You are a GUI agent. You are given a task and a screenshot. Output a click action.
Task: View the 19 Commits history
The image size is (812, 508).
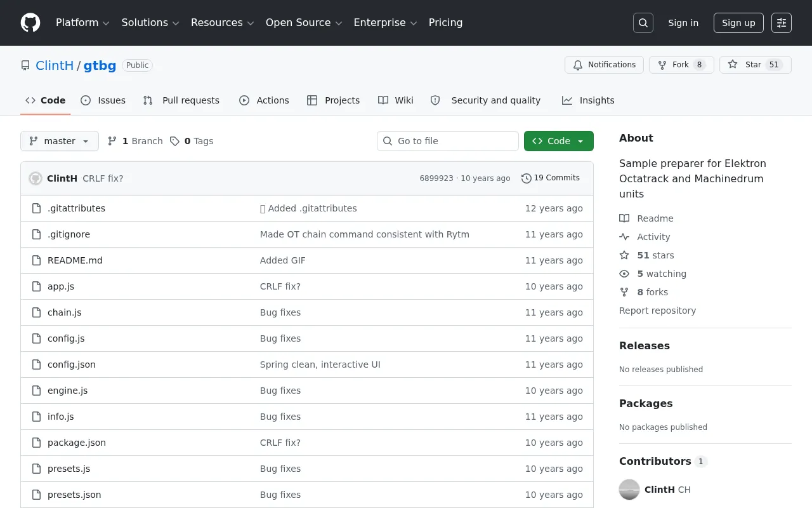[551, 178]
